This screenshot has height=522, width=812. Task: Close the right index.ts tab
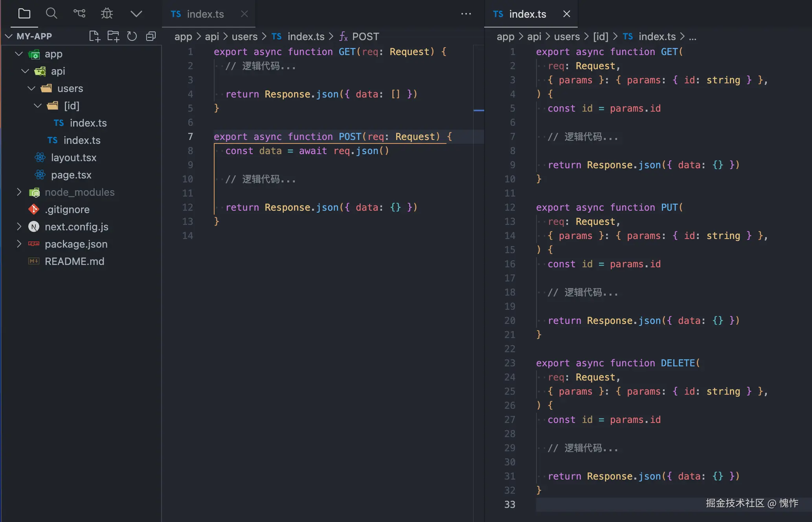(x=566, y=14)
